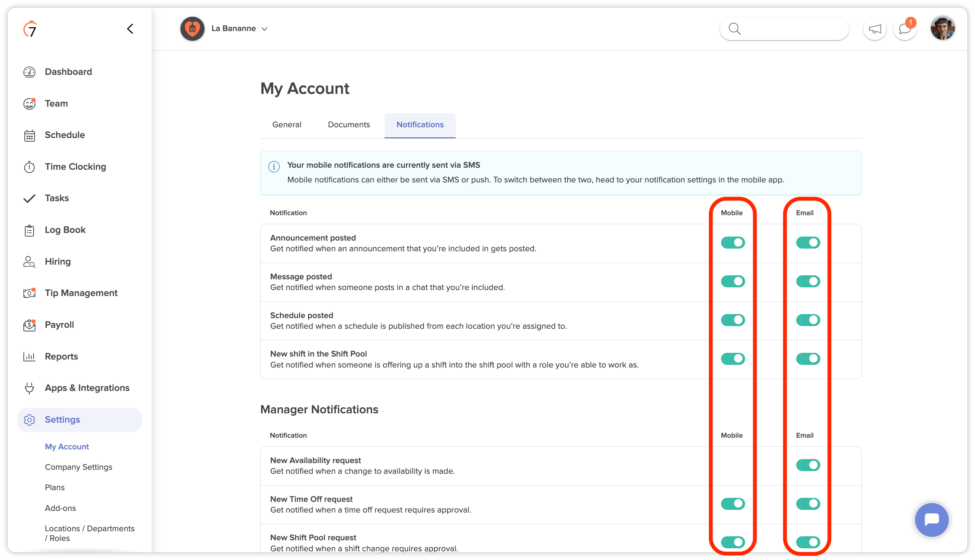The image size is (975, 560).
Task: Open the Dashboard gauge icon
Action: click(29, 72)
